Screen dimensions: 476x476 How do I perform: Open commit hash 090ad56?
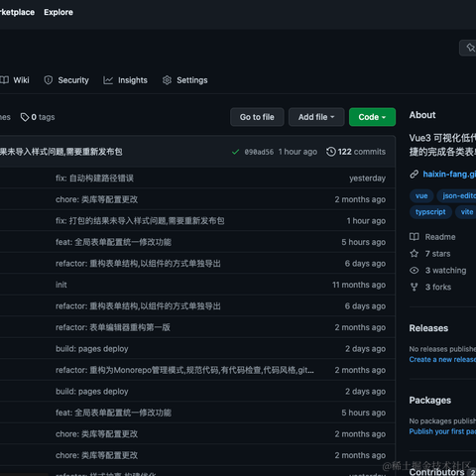click(259, 152)
